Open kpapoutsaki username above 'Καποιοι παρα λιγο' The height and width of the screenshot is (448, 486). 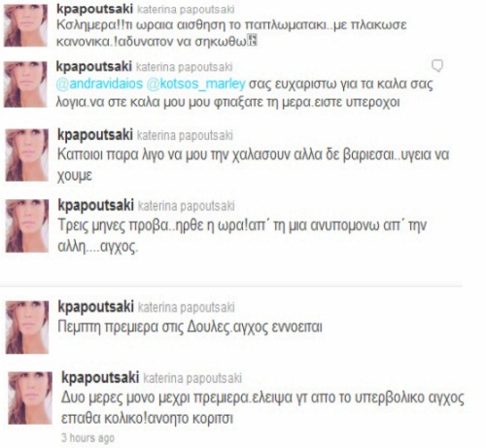95,135
